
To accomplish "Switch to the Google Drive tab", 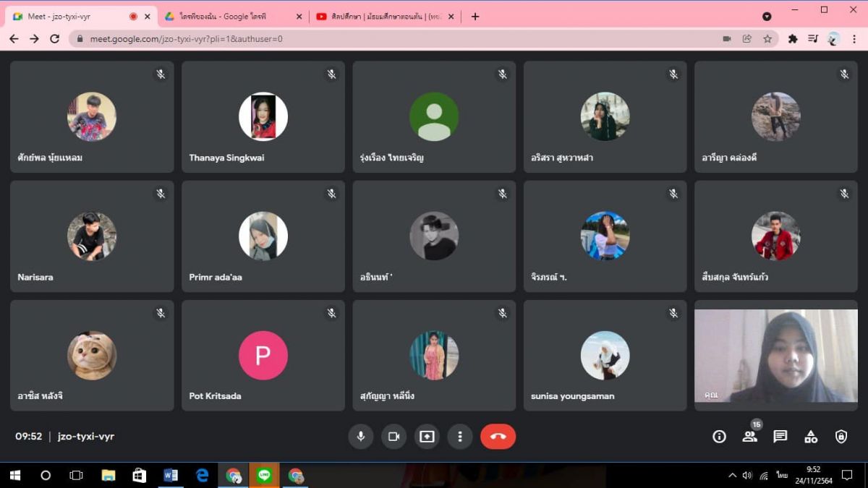I will tap(224, 17).
